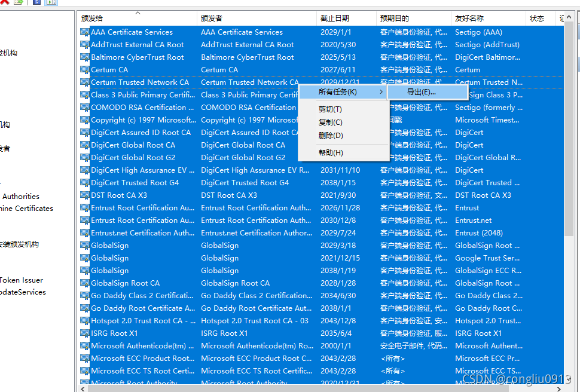580x392 pixels.
Task: Sort by the 预期目的 column header
Action: pos(414,19)
